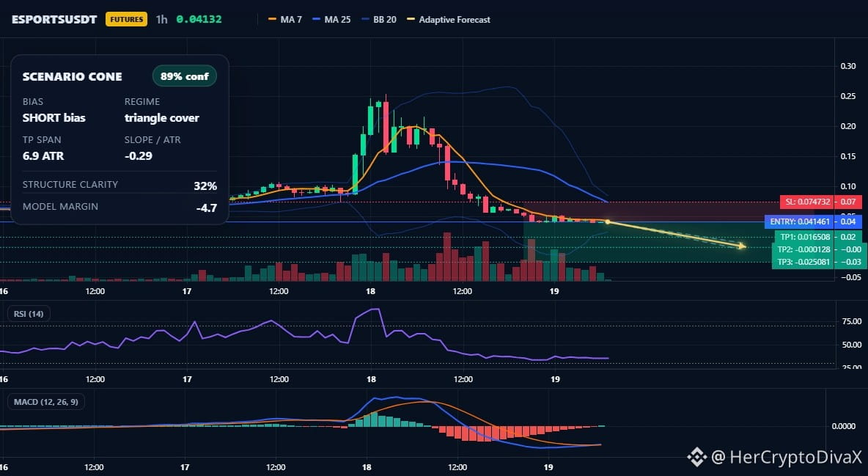
Task: Click the 89% conf badge
Action: coord(184,76)
